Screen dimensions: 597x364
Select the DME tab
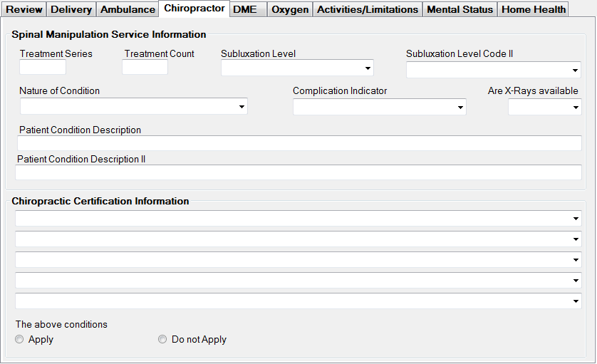pos(245,9)
